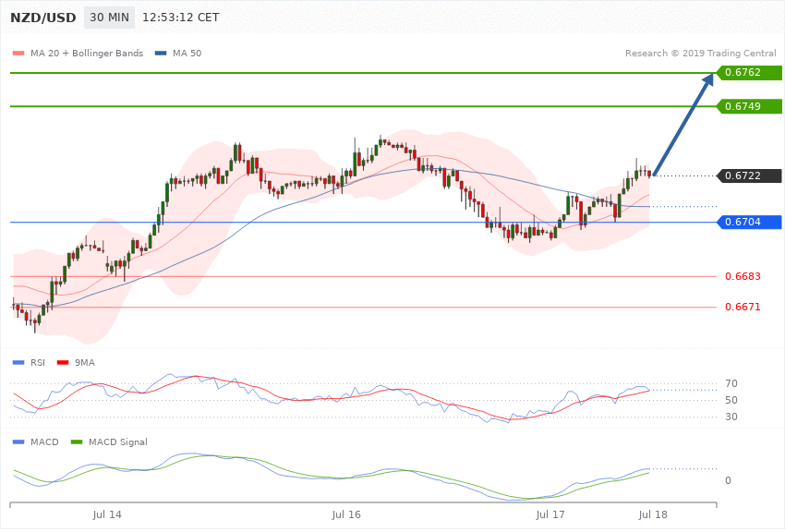785x532 pixels.
Task: Click the 0.6671 red support value
Action: [x=743, y=307]
